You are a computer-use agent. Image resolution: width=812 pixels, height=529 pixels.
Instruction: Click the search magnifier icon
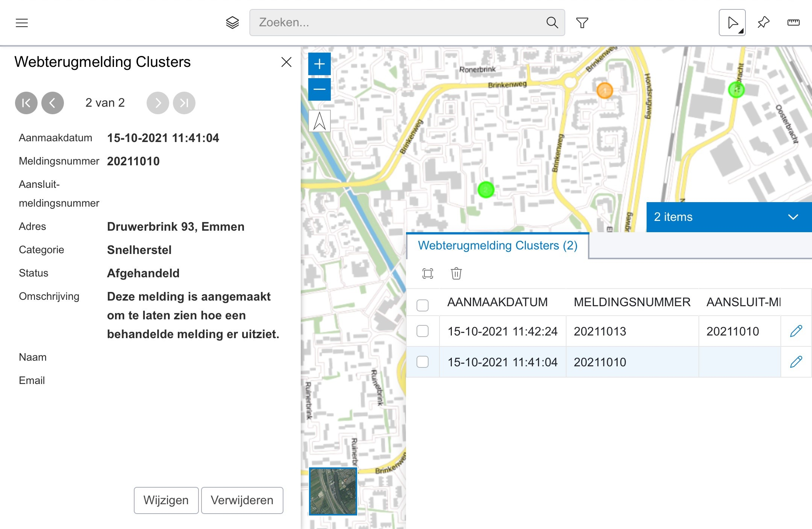pyautogui.click(x=551, y=23)
